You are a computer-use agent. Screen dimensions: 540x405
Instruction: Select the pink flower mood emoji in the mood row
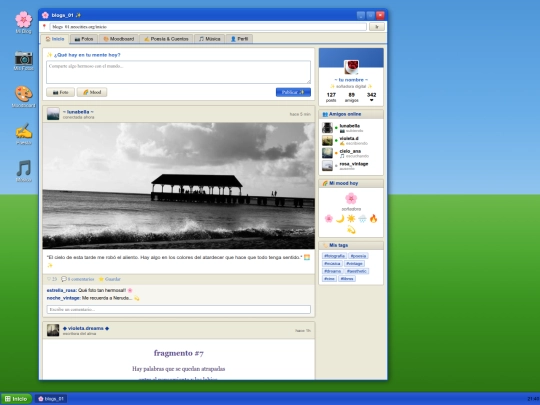329,219
